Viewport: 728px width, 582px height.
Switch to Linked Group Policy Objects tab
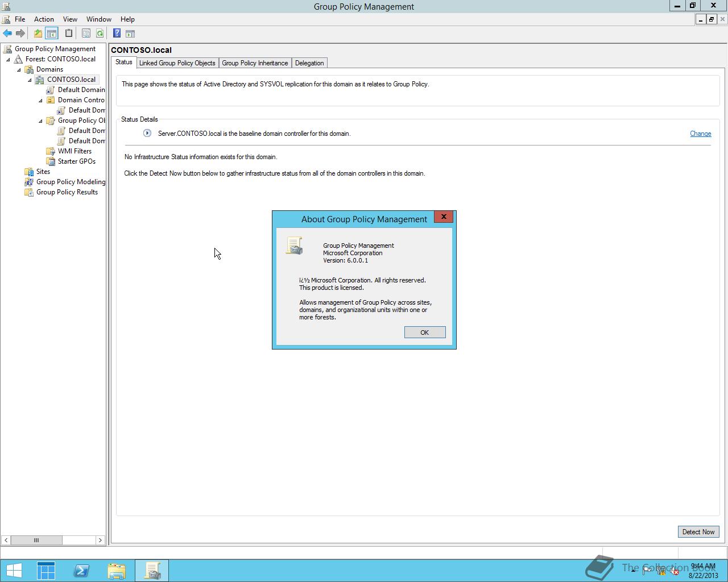(x=177, y=63)
